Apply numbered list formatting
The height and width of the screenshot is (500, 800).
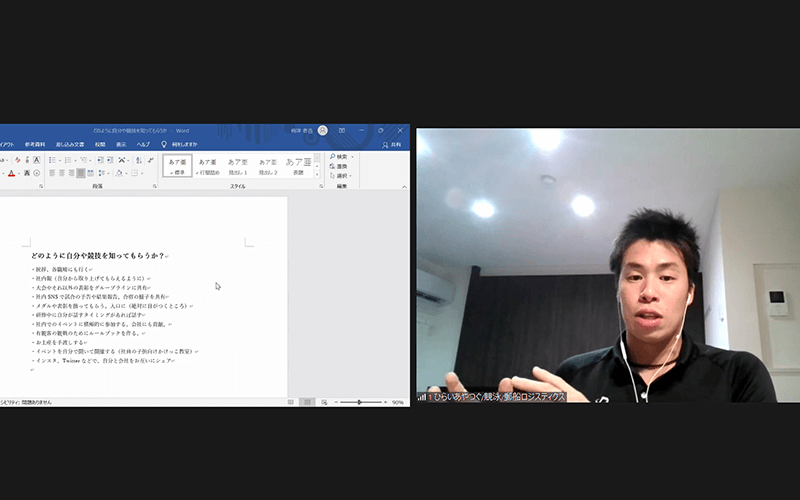68,160
